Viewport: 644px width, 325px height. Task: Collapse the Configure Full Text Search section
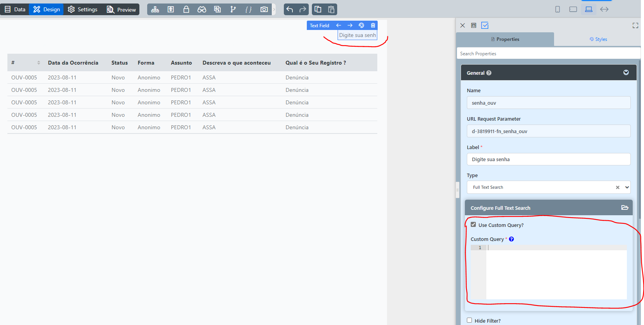625,208
